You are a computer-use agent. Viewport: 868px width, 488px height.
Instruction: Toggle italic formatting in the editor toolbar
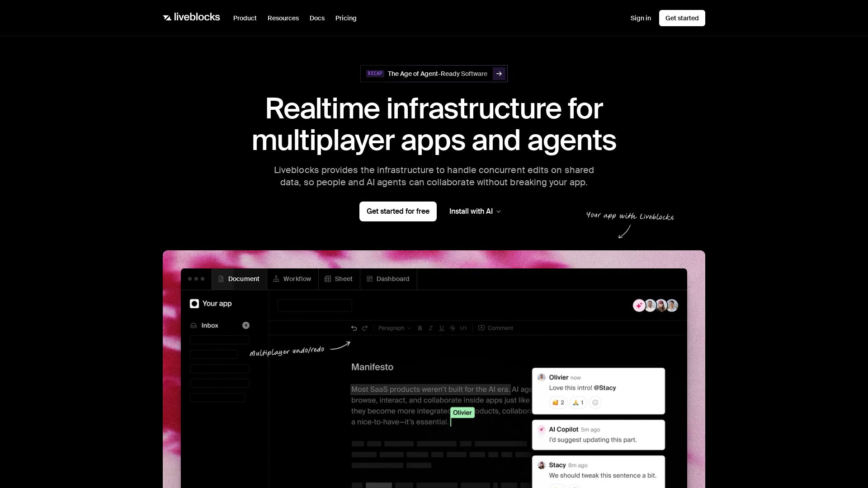(x=431, y=328)
